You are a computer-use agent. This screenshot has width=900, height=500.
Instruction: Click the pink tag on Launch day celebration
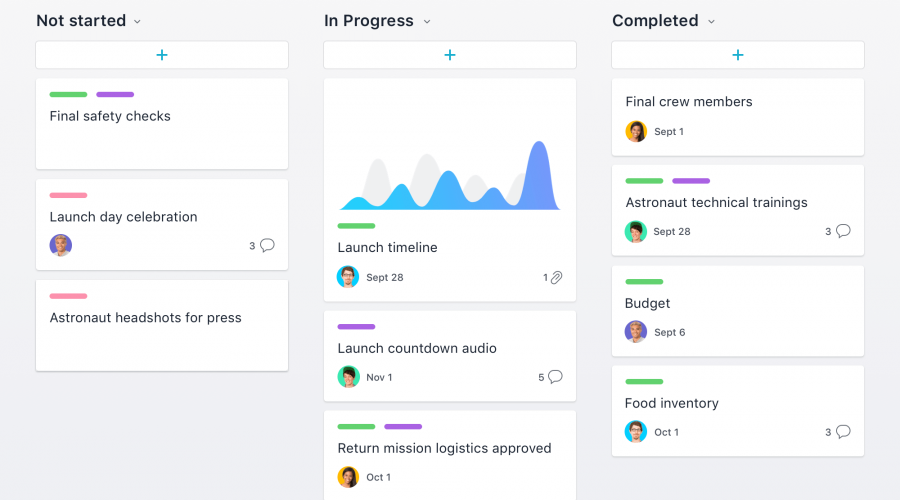pos(68,195)
